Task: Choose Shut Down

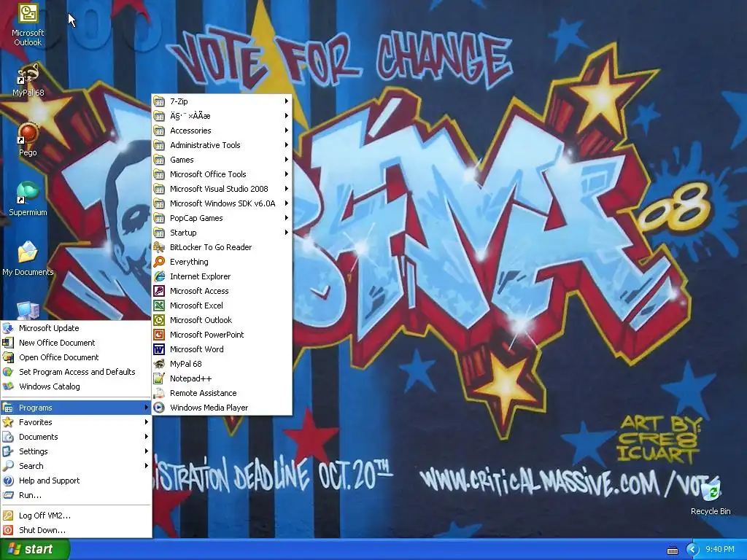Action: pos(76,530)
